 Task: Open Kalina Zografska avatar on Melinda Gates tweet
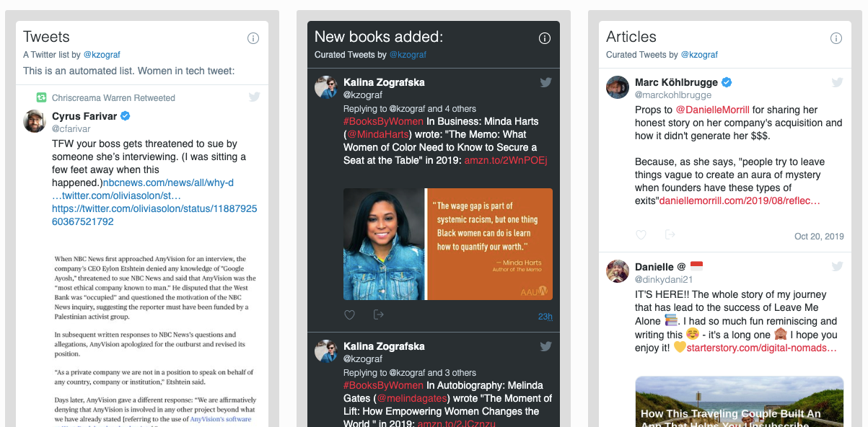(x=326, y=351)
